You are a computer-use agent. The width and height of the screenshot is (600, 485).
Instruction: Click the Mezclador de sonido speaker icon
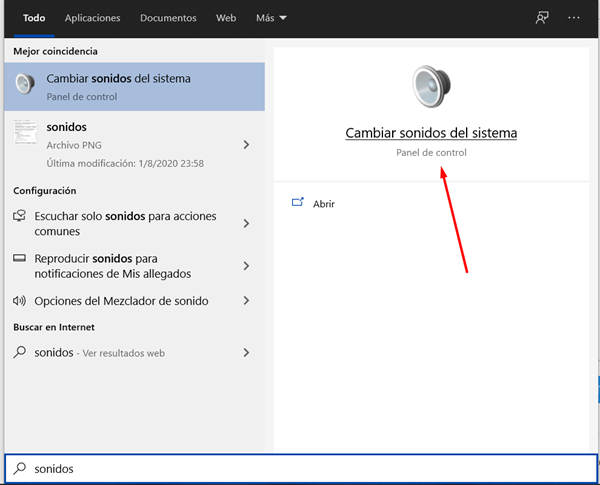pyautogui.click(x=19, y=301)
